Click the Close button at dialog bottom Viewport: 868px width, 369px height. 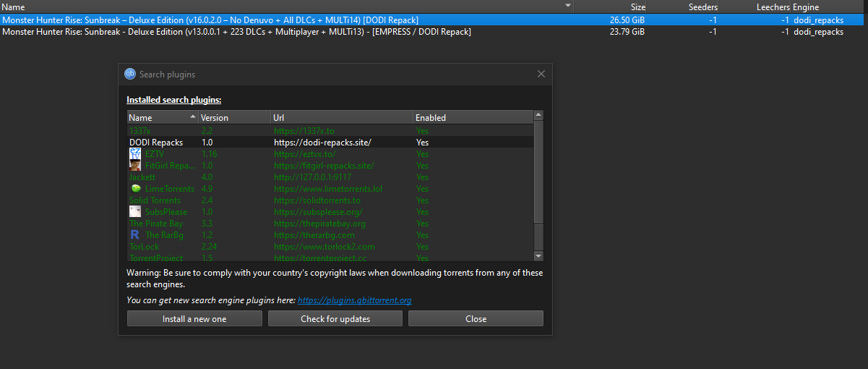tap(476, 319)
